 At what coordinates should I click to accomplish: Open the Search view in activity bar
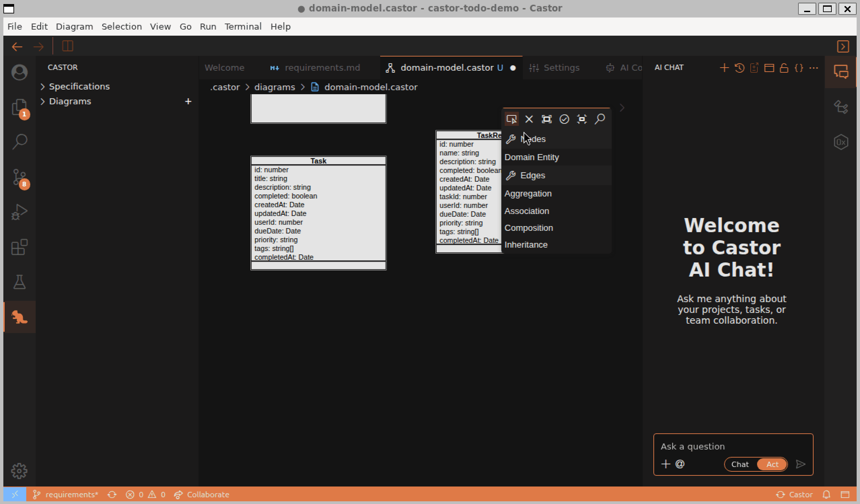click(x=19, y=141)
